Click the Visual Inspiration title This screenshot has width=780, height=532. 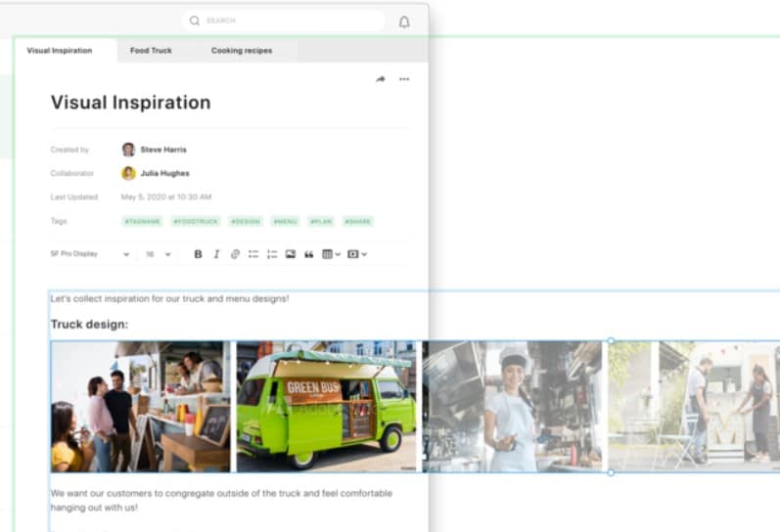tap(131, 103)
